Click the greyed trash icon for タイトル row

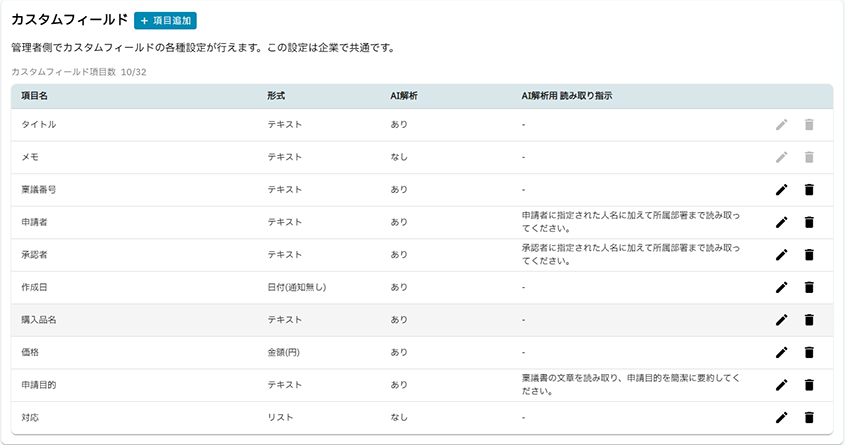pos(809,124)
